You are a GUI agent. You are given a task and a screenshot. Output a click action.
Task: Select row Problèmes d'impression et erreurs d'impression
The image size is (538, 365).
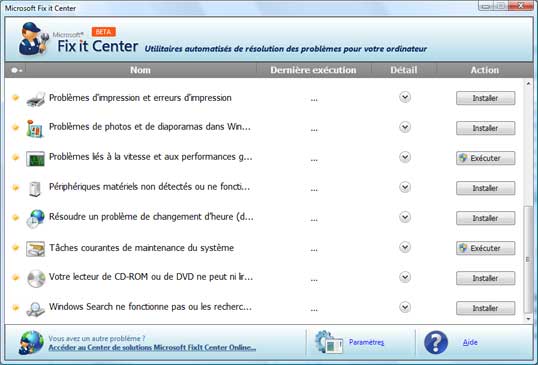coord(264,98)
